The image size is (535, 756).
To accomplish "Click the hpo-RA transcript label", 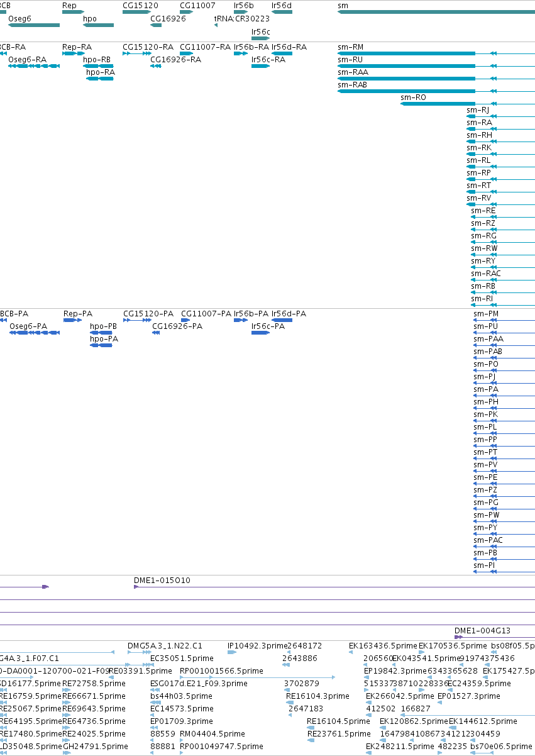I will click(x=101, y=72).
